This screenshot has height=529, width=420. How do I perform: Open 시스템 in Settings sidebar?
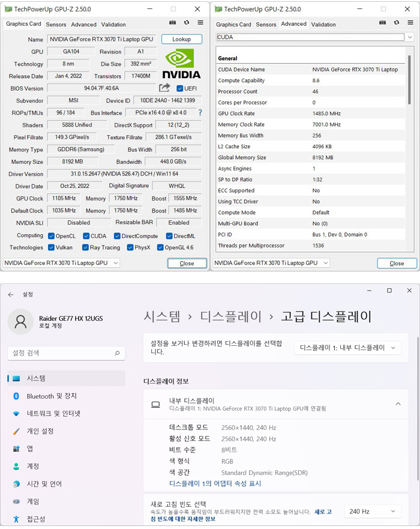[x=67, y=378]
